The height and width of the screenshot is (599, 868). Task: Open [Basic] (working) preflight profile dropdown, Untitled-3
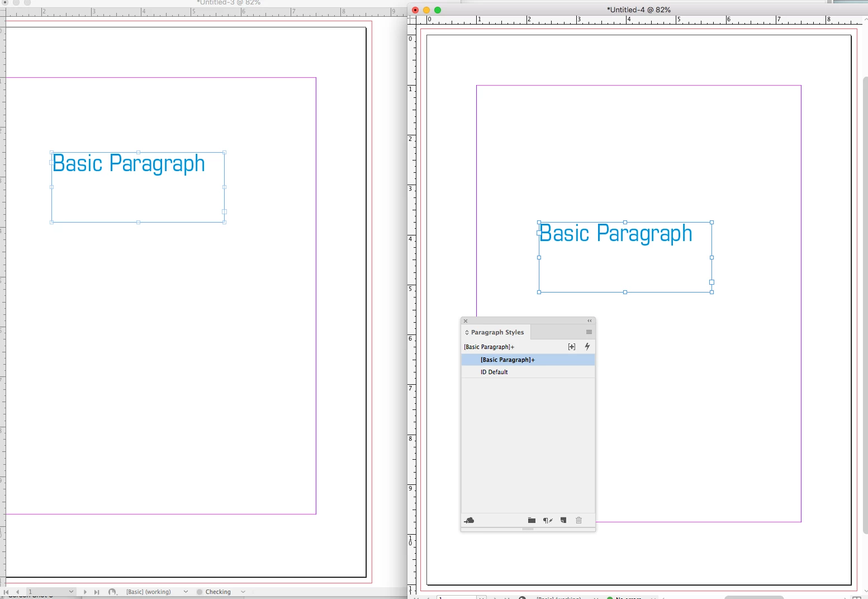186,592
